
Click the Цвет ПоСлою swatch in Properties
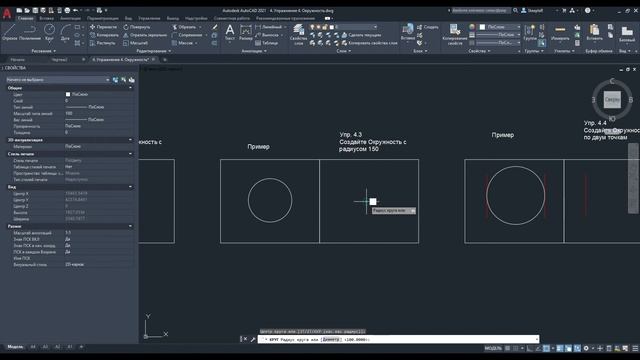click(x=68, y=94)
